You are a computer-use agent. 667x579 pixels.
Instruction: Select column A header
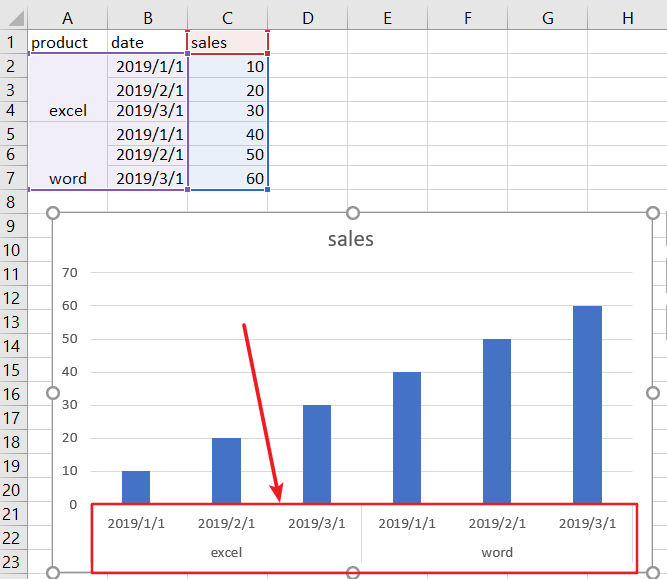coord(67,18)
